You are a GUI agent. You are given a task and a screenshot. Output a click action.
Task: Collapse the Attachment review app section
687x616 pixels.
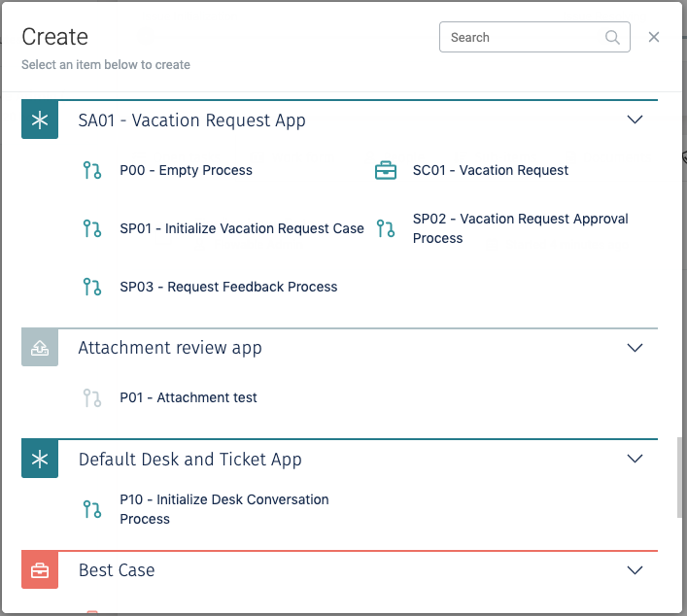(635, 348)
